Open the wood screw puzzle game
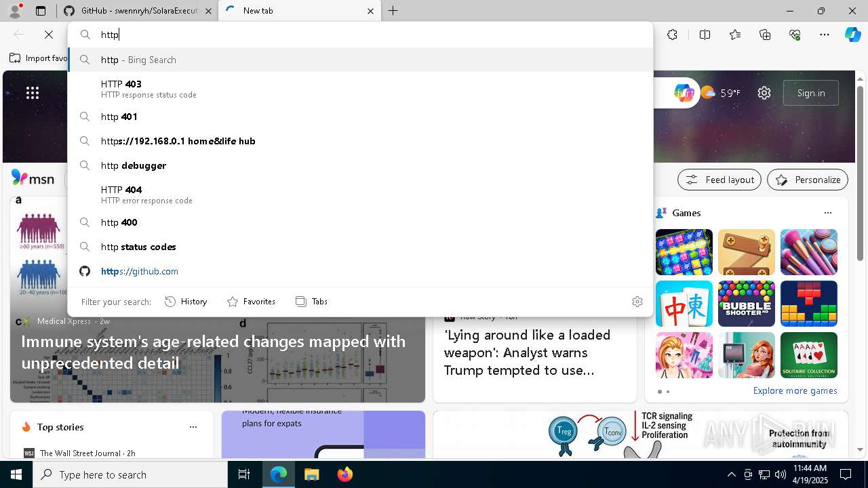This screenshot has width=868, height=488. pos(747,252)
